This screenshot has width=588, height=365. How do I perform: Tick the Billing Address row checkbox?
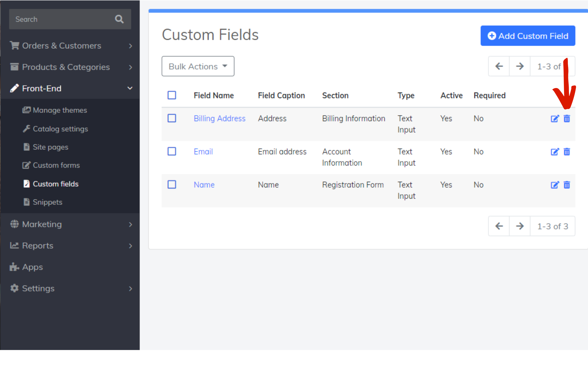(172, 119)
